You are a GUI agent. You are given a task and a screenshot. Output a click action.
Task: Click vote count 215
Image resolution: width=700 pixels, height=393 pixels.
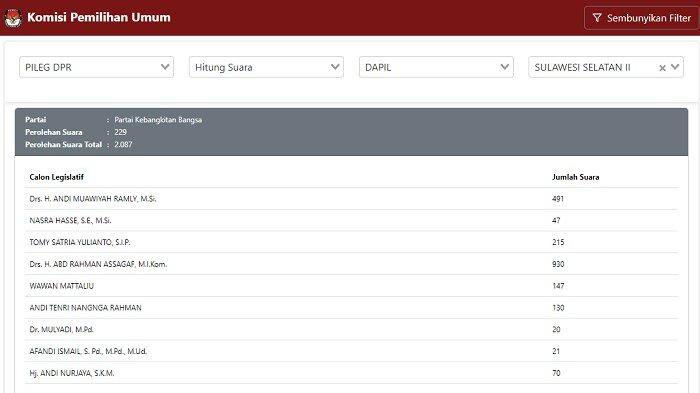(558, 242)
